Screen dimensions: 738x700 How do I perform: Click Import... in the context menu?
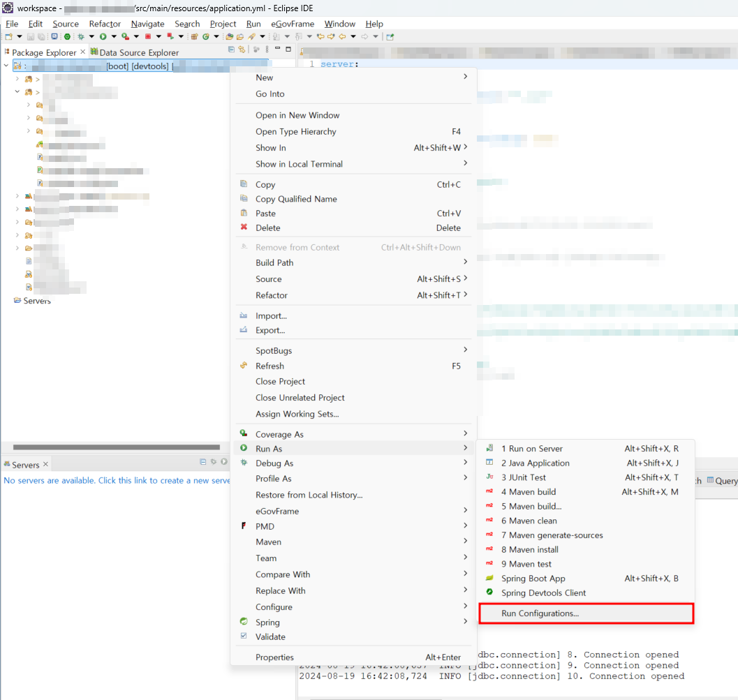tap(353, 315)
